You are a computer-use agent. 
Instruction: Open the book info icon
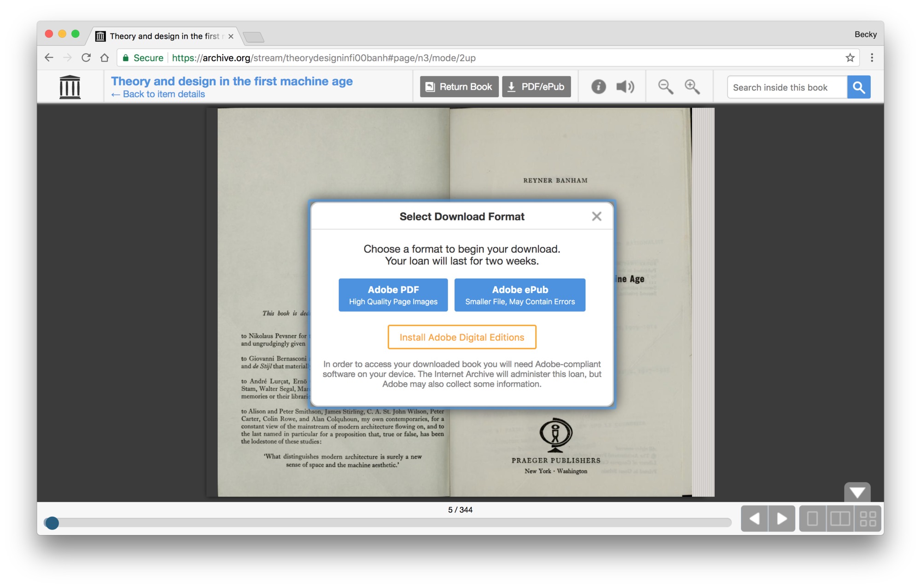598,87
